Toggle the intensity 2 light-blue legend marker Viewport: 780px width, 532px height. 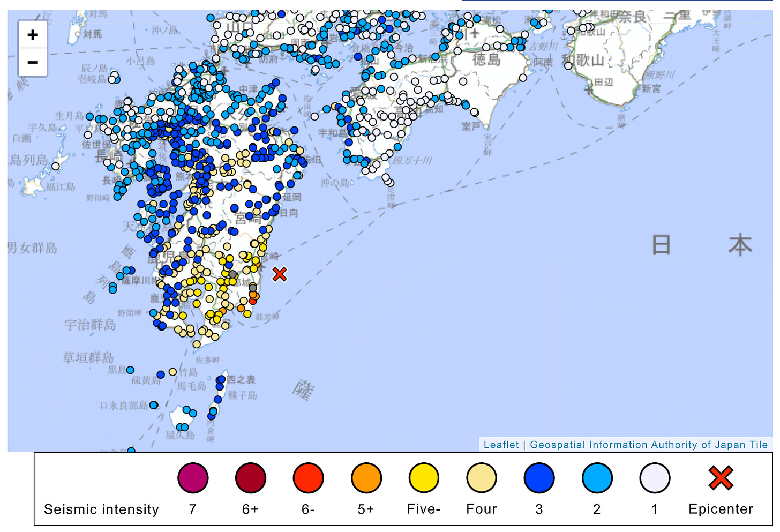click(596, 478)
